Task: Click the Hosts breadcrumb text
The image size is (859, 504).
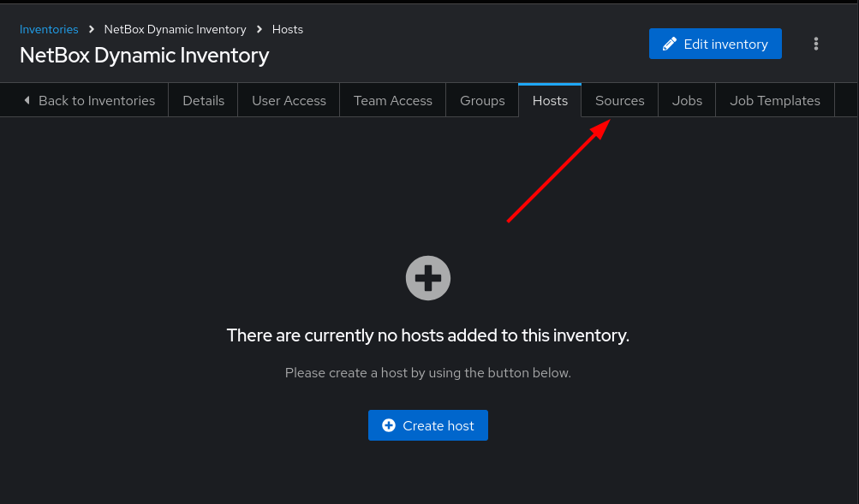Action: click(x=288, y=30)
